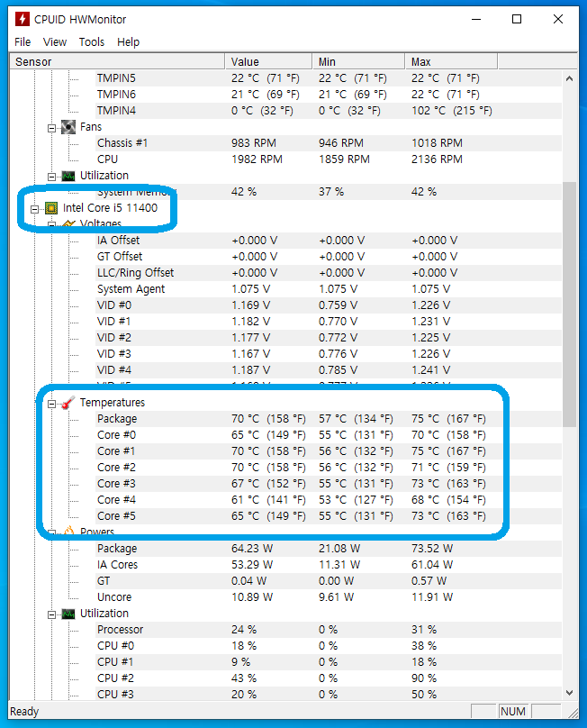Click the scrollbar down arrow

[569, 692]
